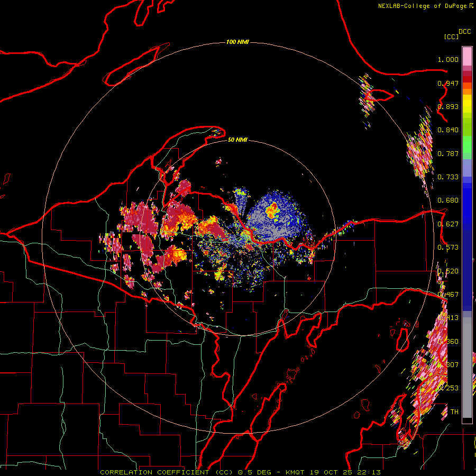
Task: Click the 0.573 legend value
Action: pyautogui.click(x=448, y=248)
